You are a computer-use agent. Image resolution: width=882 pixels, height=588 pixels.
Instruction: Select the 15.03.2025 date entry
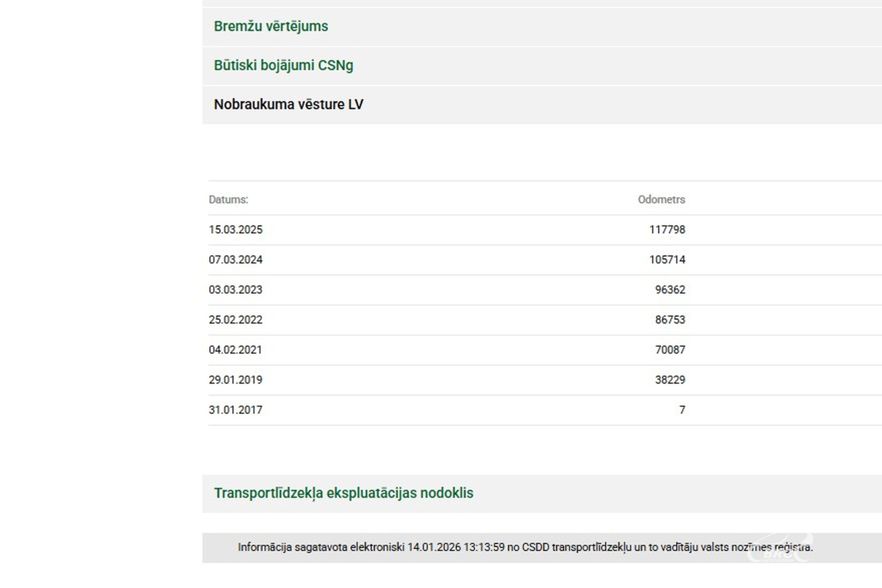tap(236, 230)
